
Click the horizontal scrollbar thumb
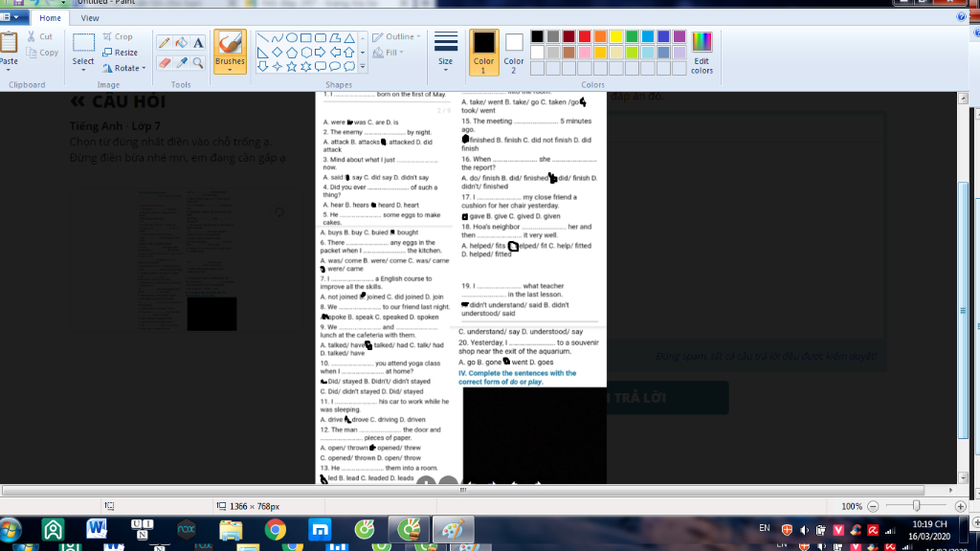coord(462,491)
